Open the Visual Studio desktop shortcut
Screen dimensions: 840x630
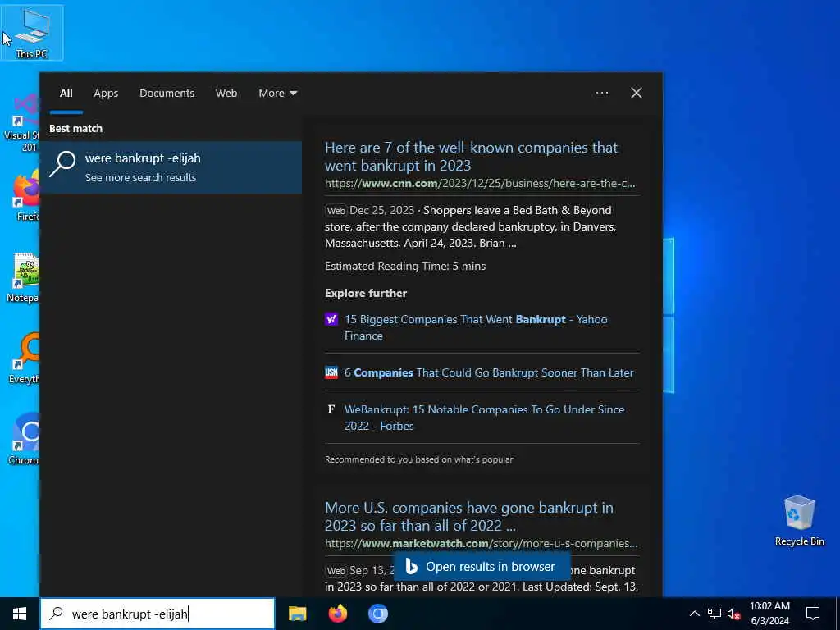click(x=21, y=123)
